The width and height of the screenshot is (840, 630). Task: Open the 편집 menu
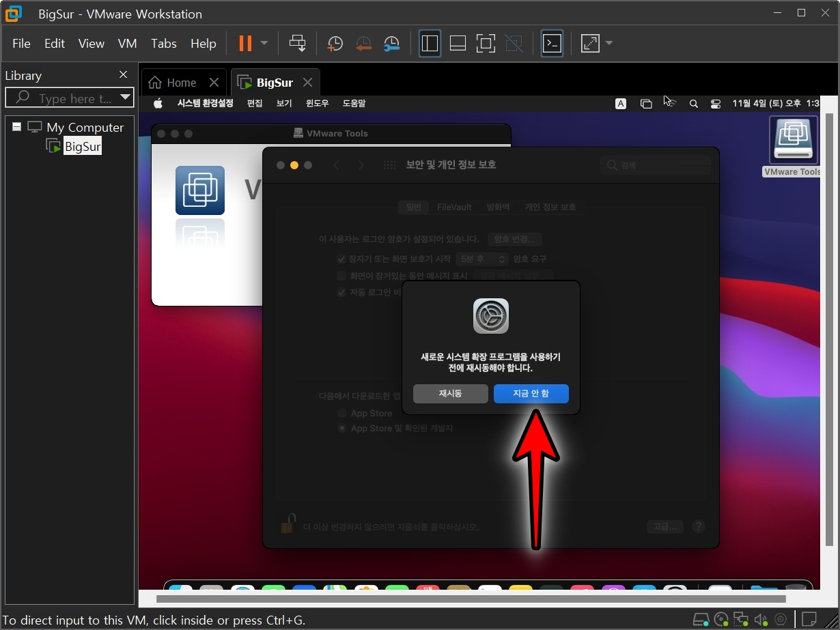(x=255, y=103)
